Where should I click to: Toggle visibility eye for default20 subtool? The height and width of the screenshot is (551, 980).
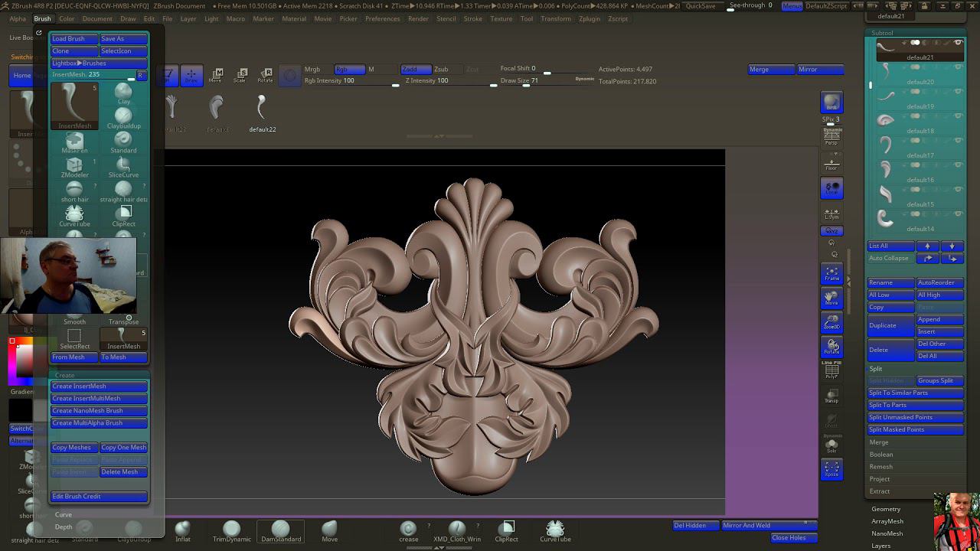[x=958, y=67]
